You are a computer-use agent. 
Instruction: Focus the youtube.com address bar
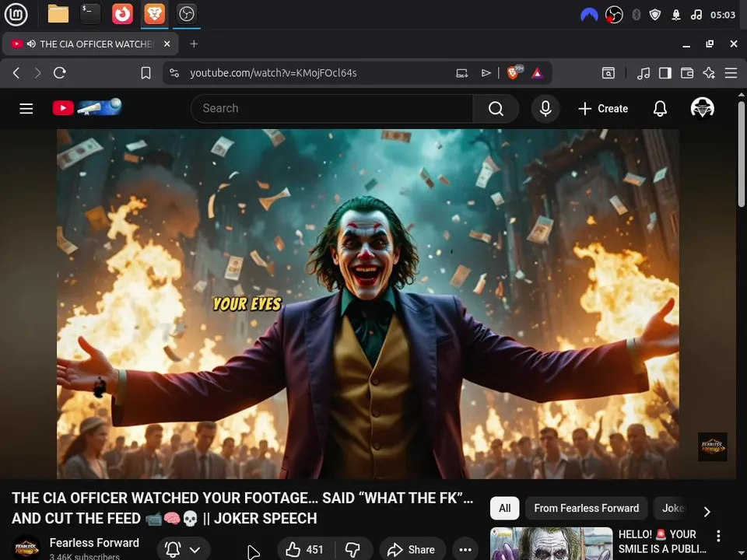[x=273, y=73]
